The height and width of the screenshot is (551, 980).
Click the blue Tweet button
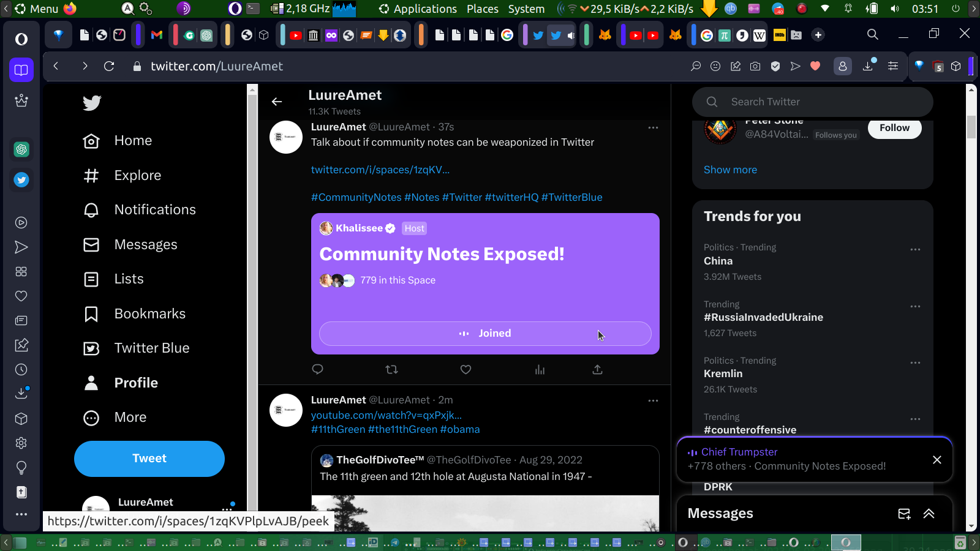pos(149,459)
